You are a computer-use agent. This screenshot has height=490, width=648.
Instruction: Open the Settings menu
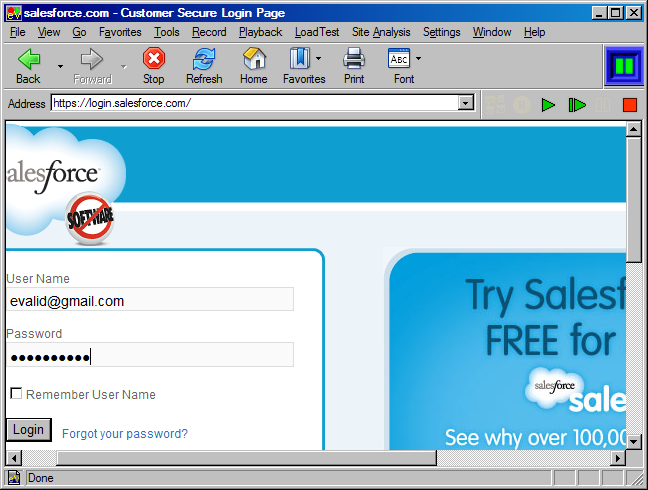[x=441, y=32]
